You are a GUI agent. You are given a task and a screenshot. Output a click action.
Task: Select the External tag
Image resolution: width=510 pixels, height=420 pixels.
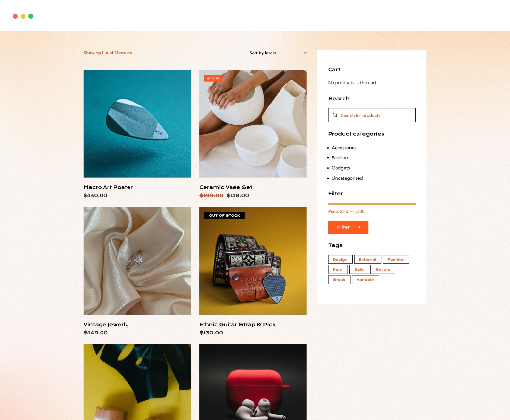click(x=367, y=259)
